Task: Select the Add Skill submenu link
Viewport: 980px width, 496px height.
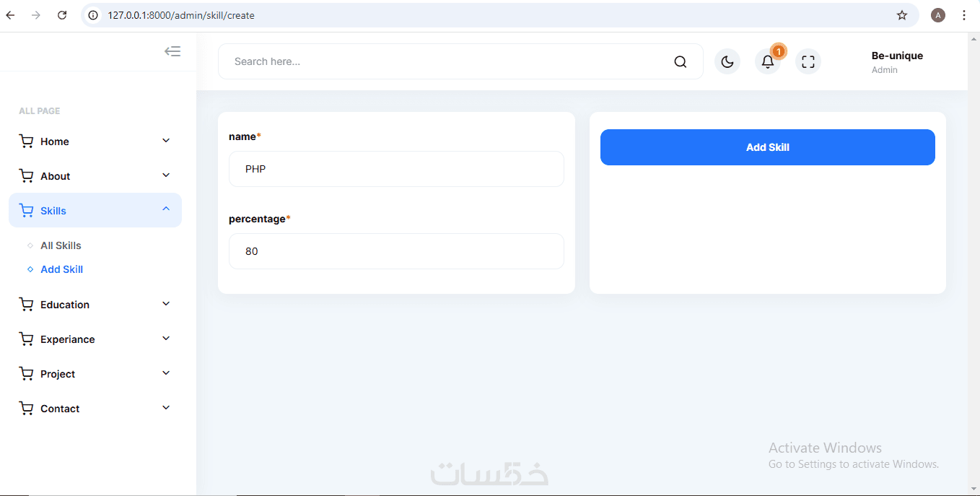Action: (61, 269)
